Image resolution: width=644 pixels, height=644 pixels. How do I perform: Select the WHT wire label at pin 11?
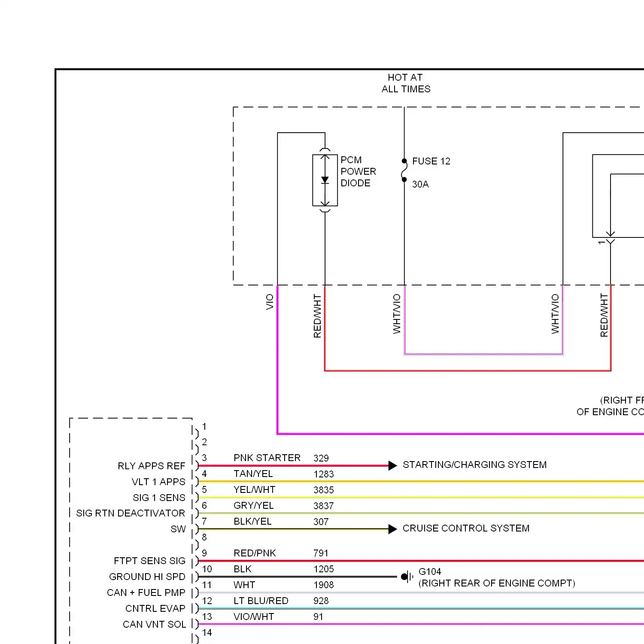click(244, 585)
